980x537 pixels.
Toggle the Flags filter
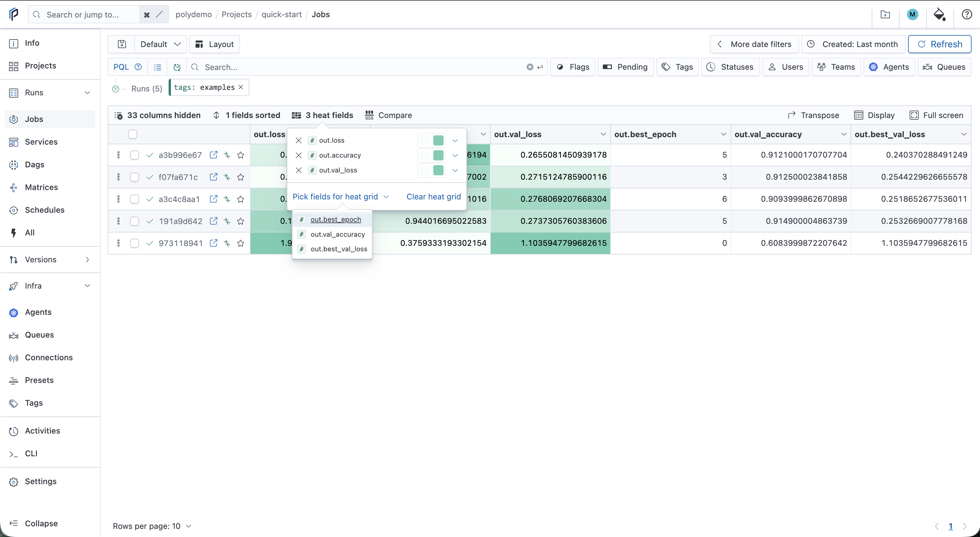[573, 67]
